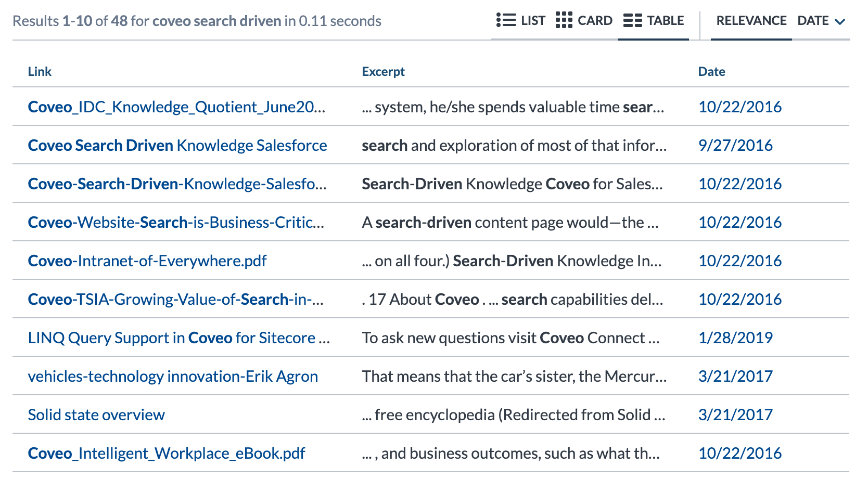Open Coveo Search Driven Knowledge Salesforce link

pos(177,145)
